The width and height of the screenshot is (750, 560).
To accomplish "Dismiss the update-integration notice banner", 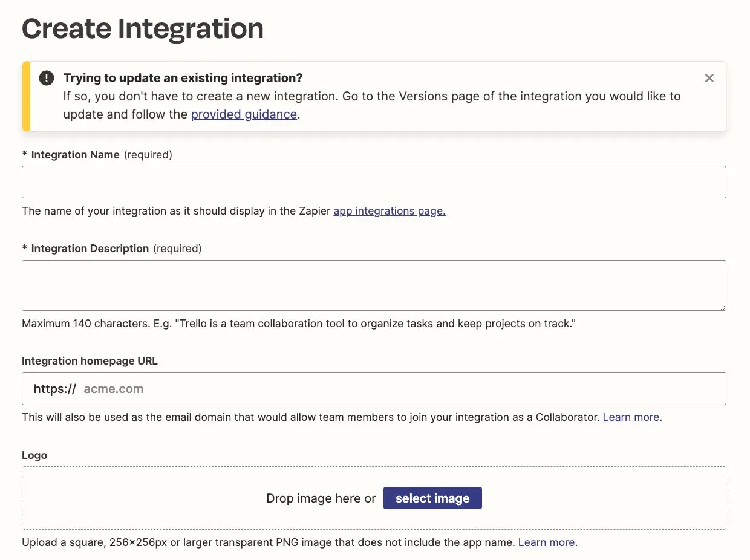I will tap(709, 78).
